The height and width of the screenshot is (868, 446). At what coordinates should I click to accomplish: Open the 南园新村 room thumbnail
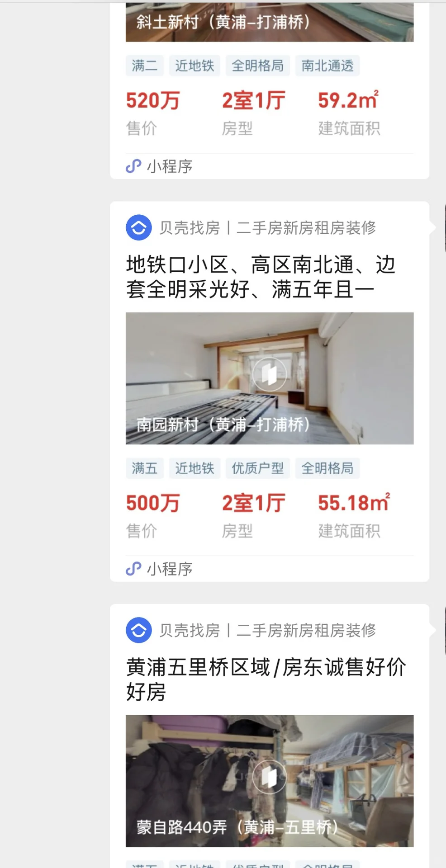coord(270,378)
